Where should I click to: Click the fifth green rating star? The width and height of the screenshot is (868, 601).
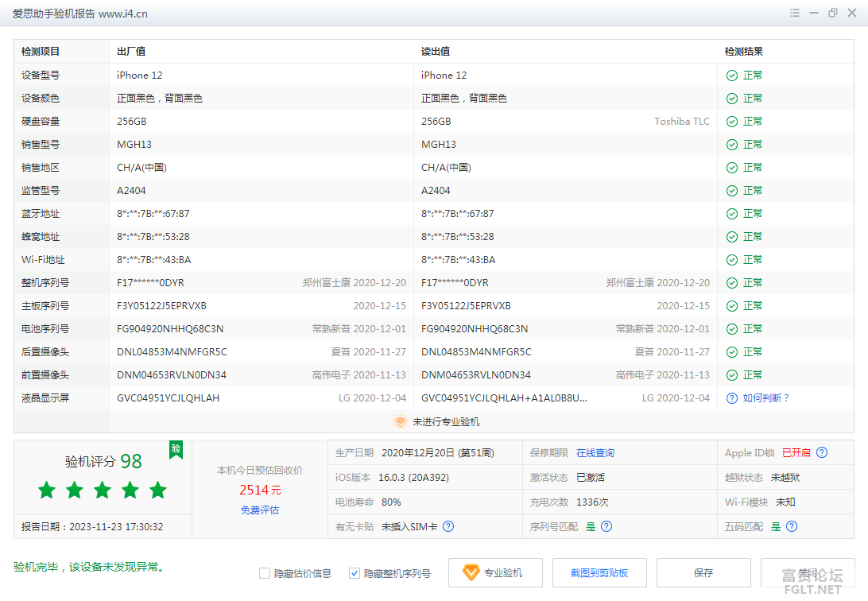coord(157,490)
